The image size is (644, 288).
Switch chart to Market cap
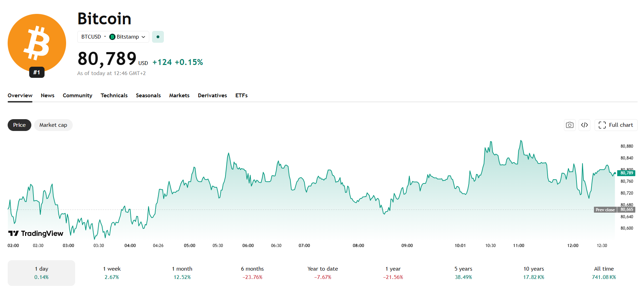point(53,125)
